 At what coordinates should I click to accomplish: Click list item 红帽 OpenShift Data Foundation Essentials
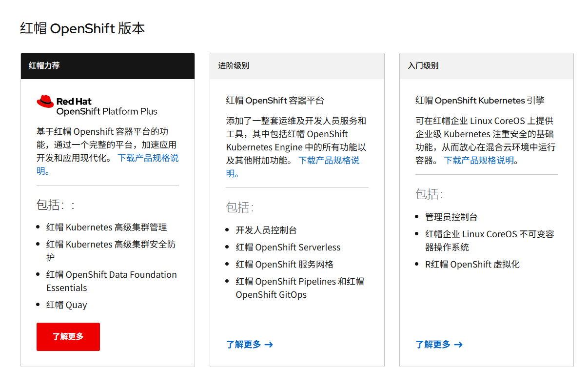click(112, 281)
